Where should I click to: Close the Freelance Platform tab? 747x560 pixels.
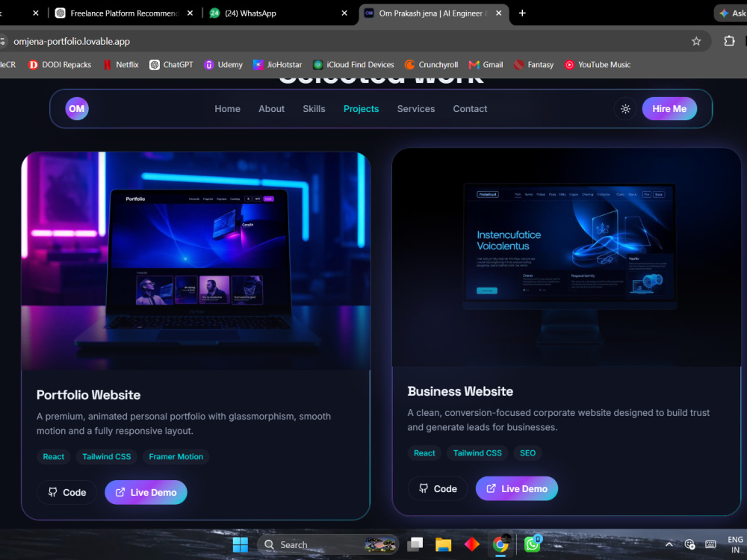point(190,13)
